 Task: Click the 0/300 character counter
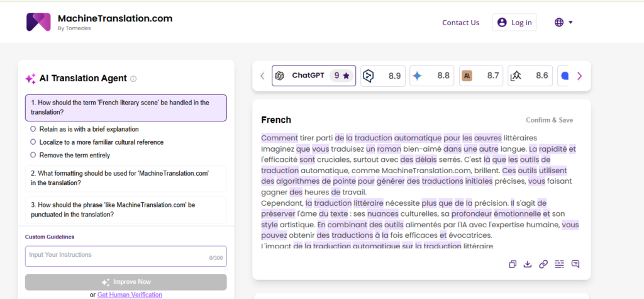216,258
